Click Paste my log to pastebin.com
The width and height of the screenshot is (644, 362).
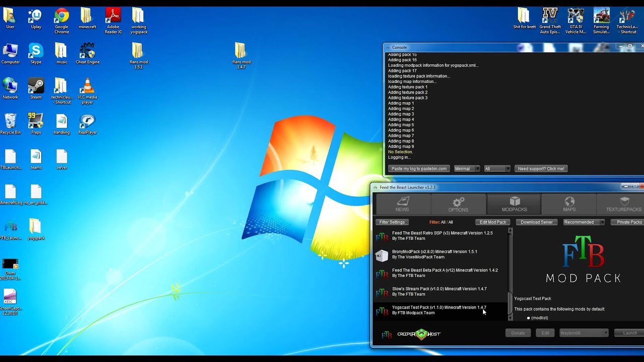(x=419, y=168)
